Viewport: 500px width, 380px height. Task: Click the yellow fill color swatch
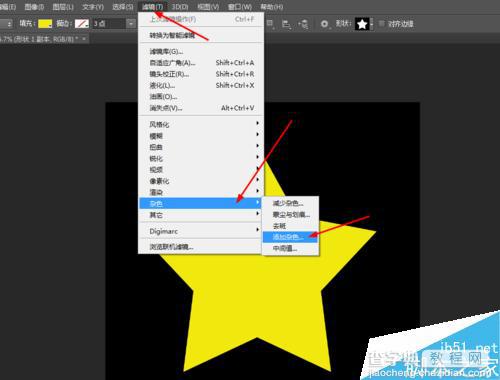pos(45,23)
